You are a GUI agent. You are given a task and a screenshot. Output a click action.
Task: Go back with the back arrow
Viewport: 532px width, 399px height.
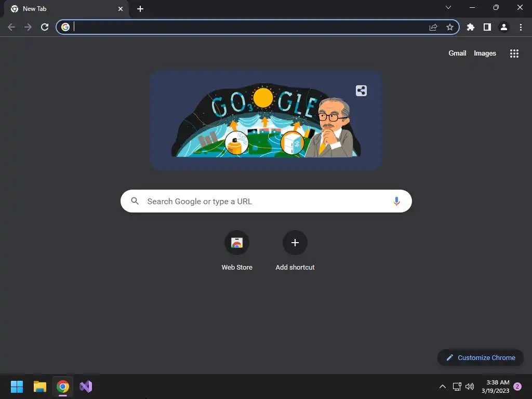pyautogui.click(x=11, y=27)
